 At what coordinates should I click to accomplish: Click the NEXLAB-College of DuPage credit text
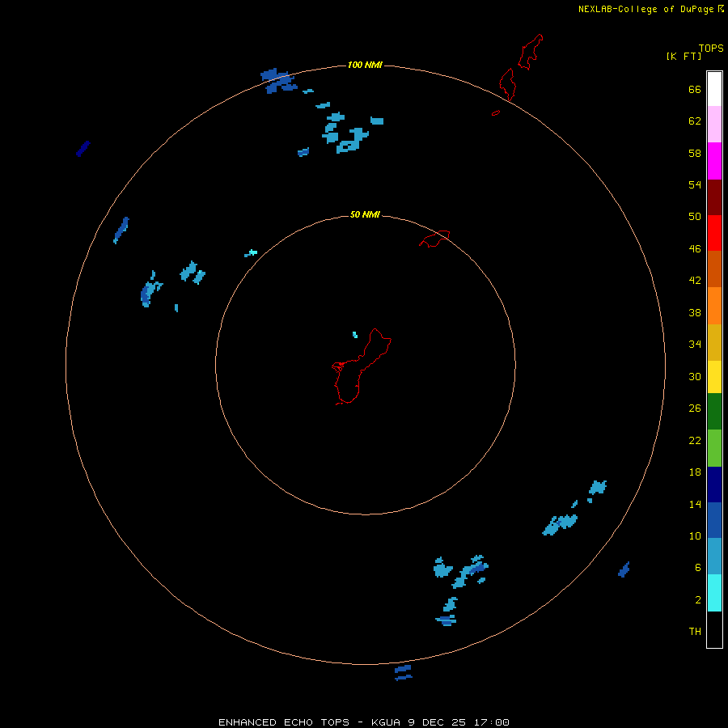645,9
